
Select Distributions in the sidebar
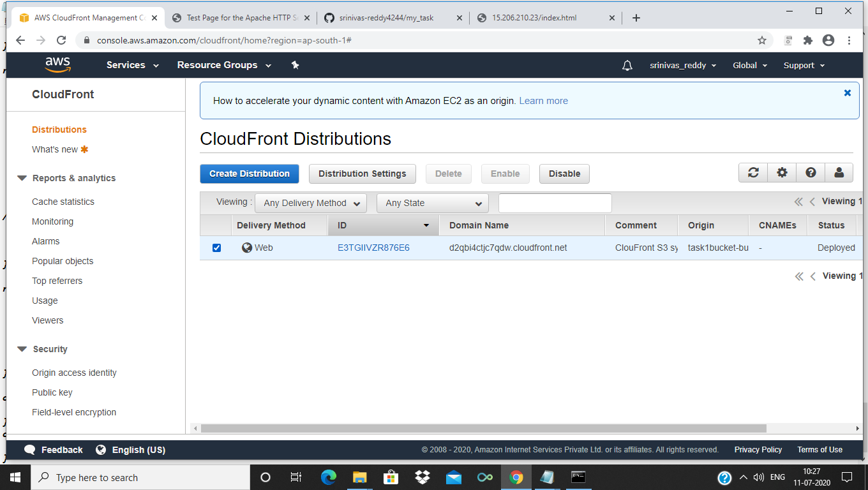pyautogui.click(x=59, y=130)
